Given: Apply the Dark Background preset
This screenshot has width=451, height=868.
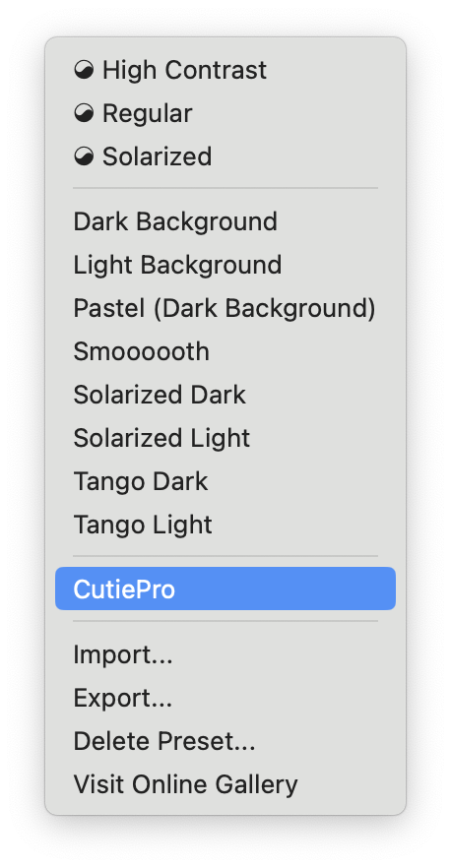Looking at the screenshot, I should coord(225,221).
